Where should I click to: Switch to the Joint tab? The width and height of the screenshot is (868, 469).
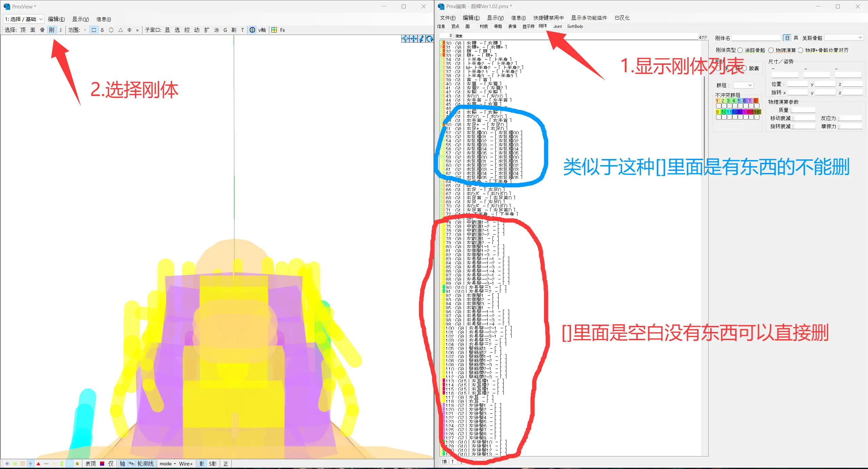tap(557, 26)
